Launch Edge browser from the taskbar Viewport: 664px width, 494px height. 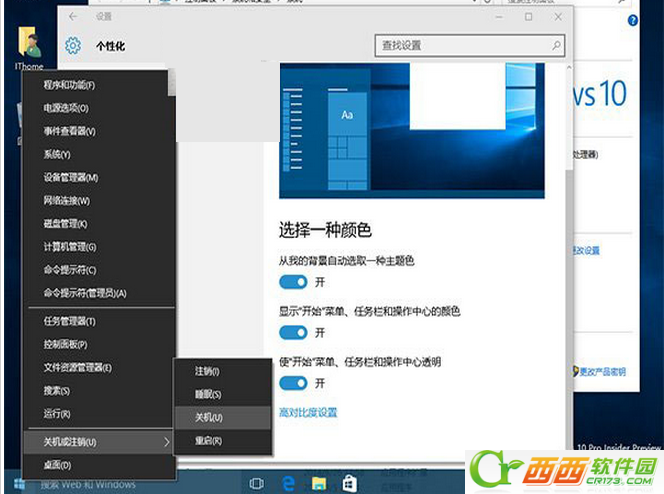pos(289,483)
